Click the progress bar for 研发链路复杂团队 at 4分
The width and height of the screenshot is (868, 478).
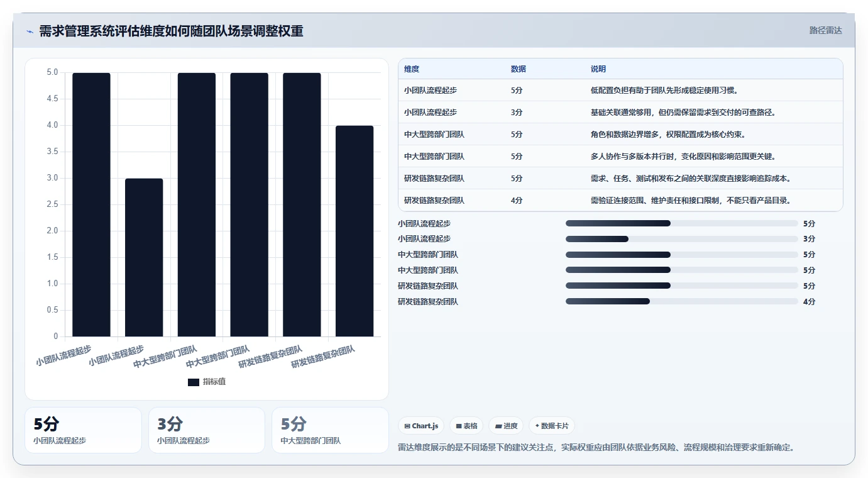[x=681, y=302]
